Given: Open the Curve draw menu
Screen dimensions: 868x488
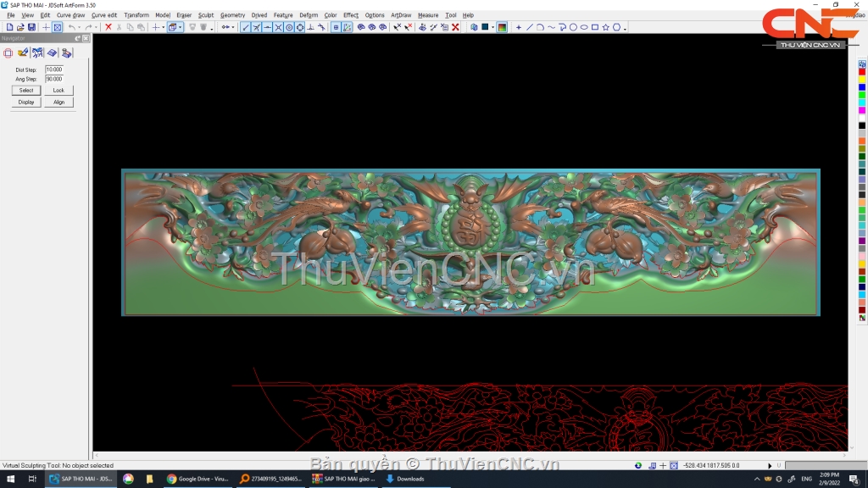Looking at the screenshot, I should [71, 15].
